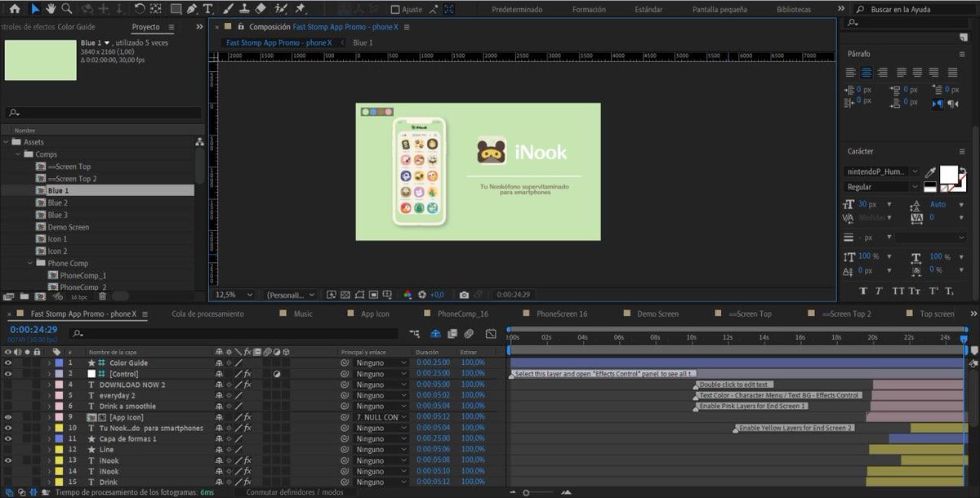Screen dimensions: 980x498
Task: Apply All Caps in Carácter panel
Action: [898, 291]
